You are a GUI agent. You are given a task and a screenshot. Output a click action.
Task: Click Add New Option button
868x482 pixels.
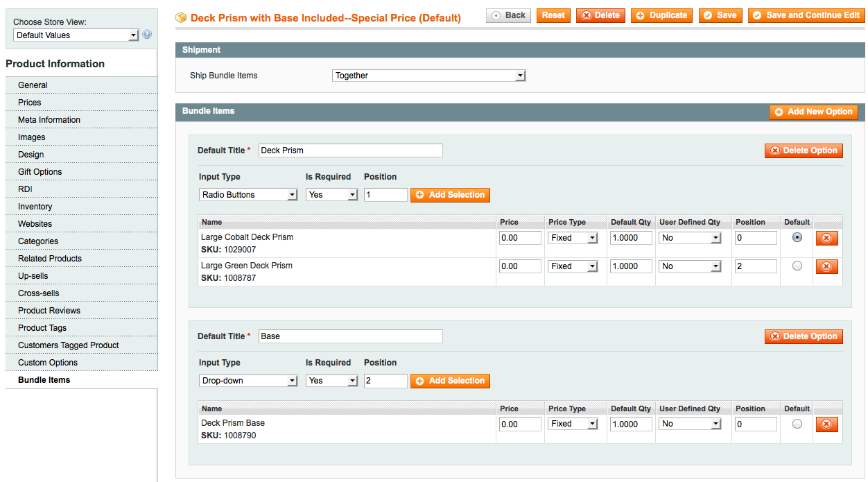point(813,112)
